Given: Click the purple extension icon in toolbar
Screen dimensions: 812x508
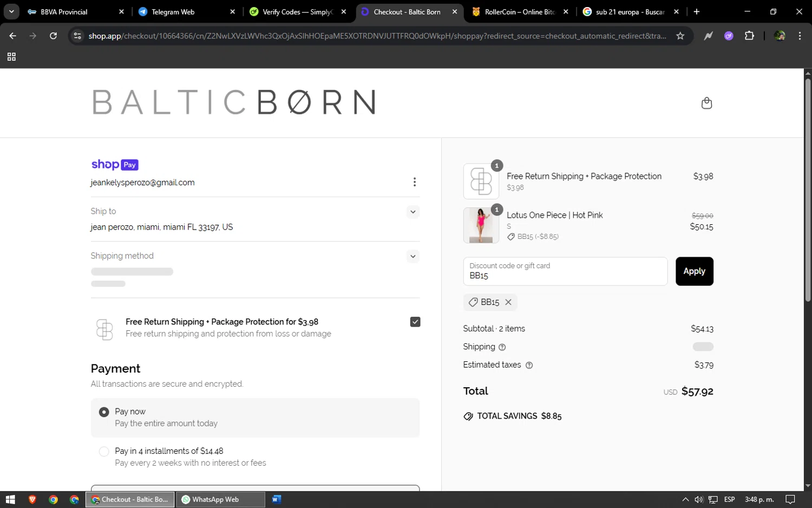Looking at the screenshot, I should (x=729, y=36).
